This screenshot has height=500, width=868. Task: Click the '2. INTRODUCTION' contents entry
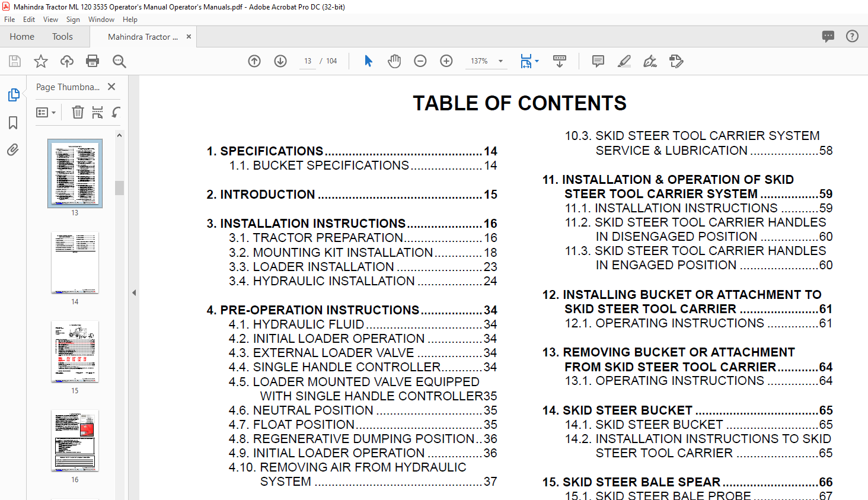pyautogui.click(x=352, y=195)
